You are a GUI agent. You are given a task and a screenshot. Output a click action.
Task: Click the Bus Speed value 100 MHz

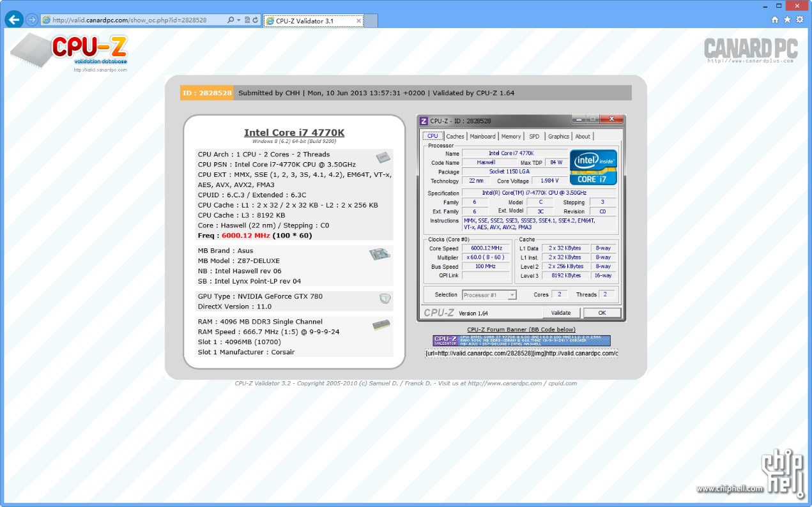tap(486, 266)
